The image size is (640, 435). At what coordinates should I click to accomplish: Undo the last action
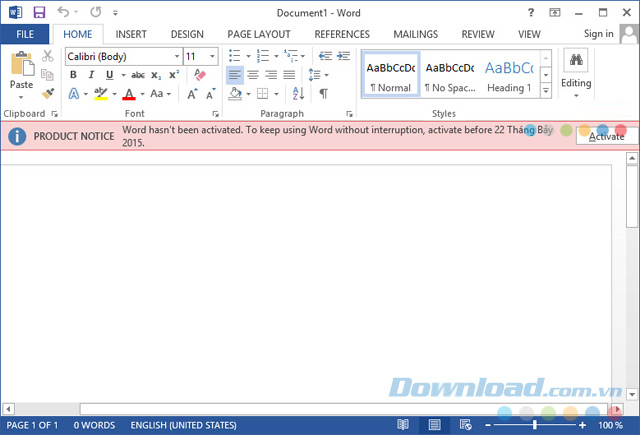pos(63,12)
